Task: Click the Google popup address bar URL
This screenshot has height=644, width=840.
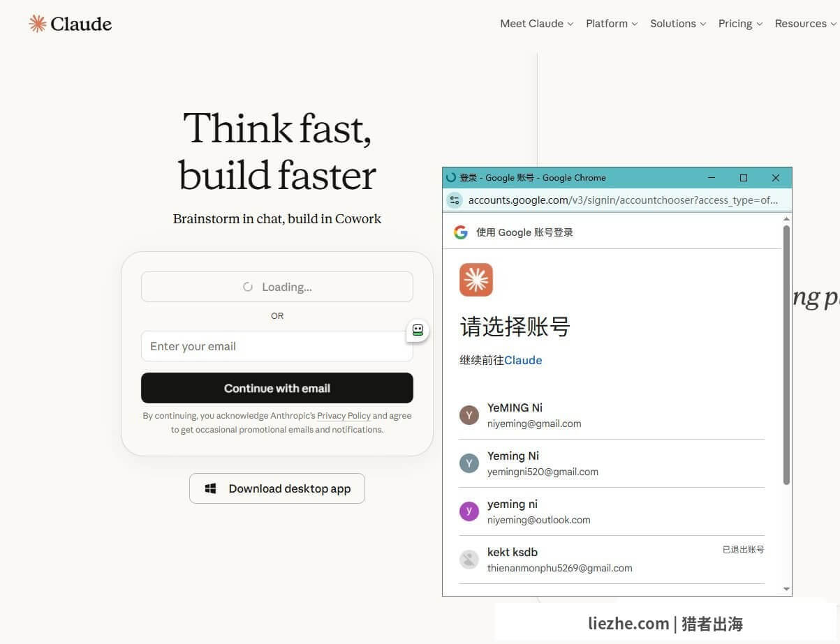Action: [623, 200]
